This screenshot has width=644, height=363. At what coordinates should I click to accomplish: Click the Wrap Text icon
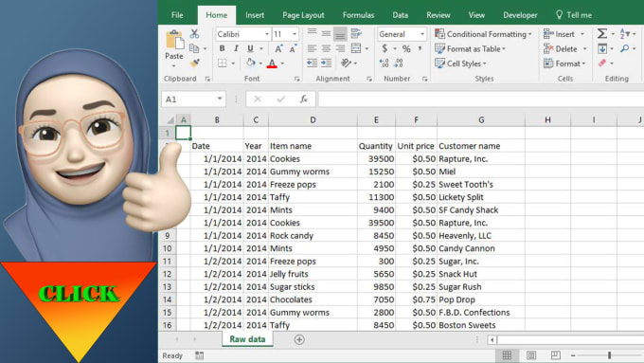click(x=356, y=34)
